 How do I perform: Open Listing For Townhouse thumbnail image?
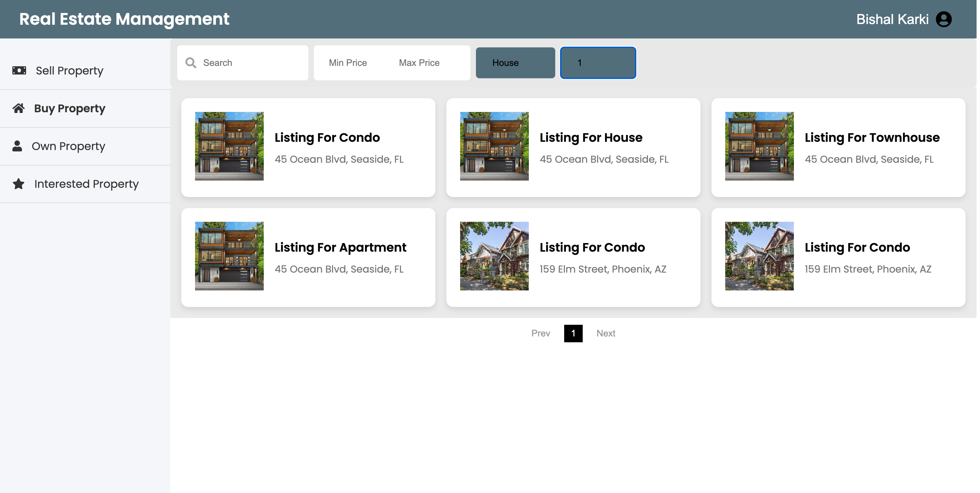[759, 146]
